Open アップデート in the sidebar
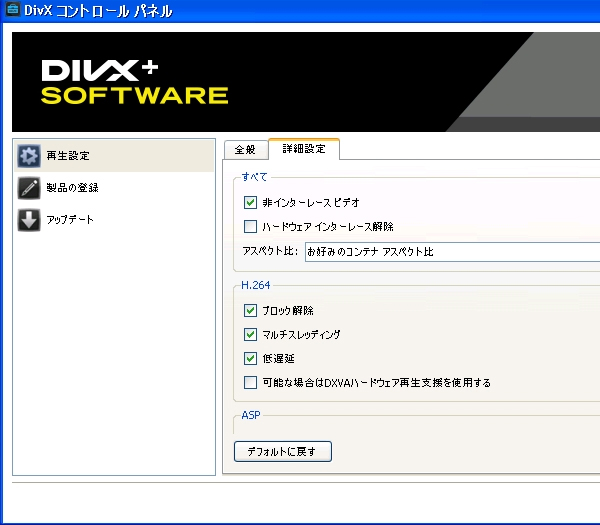The width and height of the screenshot is (600, 525). tap(114, 220)
